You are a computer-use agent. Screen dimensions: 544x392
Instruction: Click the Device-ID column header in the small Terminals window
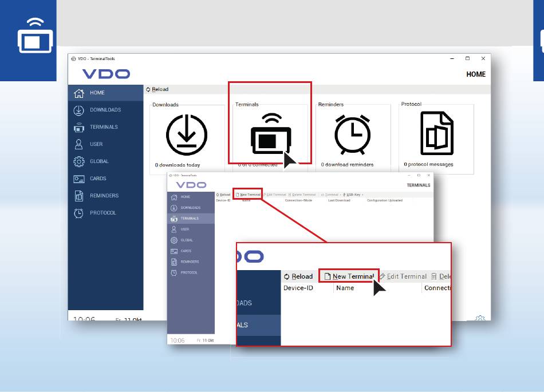223,200
